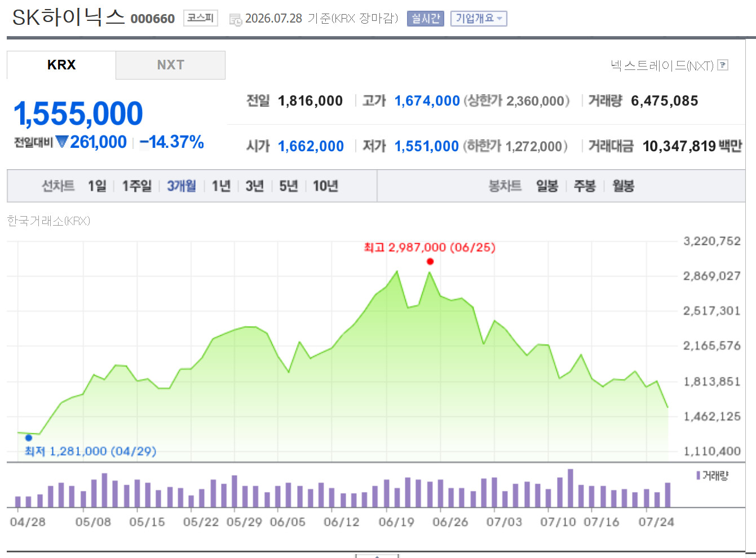Click the y-axis value 2,517,301
756x558 pixels.
point(712,311)
